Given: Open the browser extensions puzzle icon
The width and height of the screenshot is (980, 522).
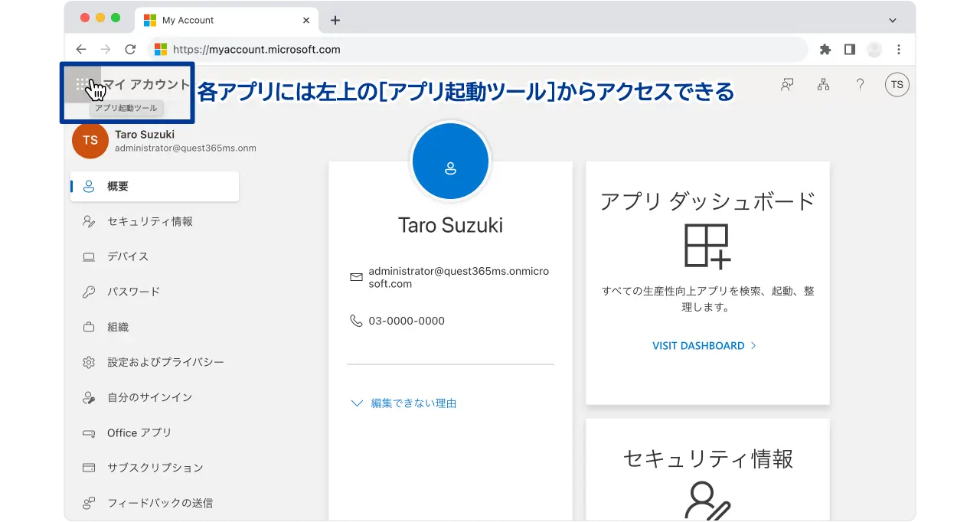Looking at the screenshot, I should [825, 49].
